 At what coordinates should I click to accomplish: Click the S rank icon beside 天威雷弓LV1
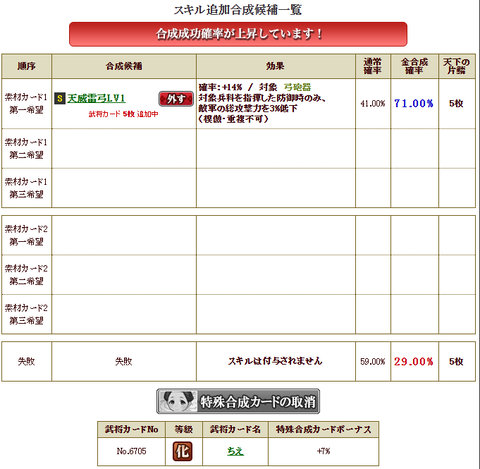pos(60,98)
